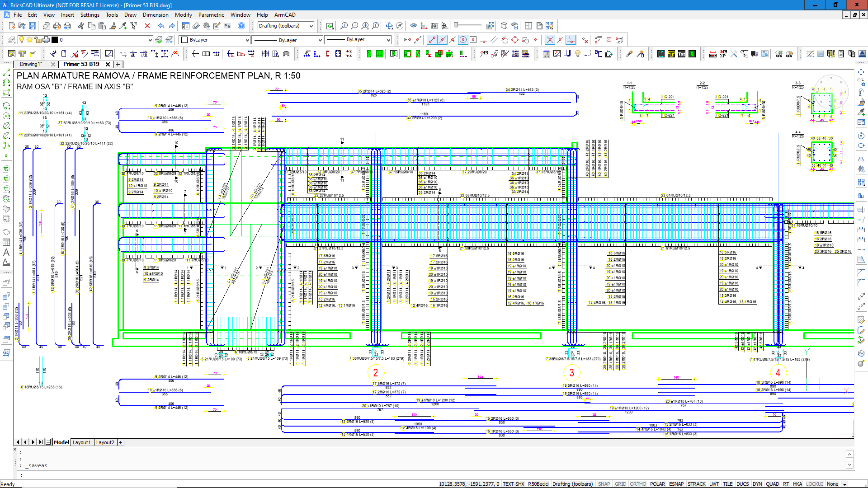
Task: Click the add new layout plus button
Action: [x=121, y=442]
